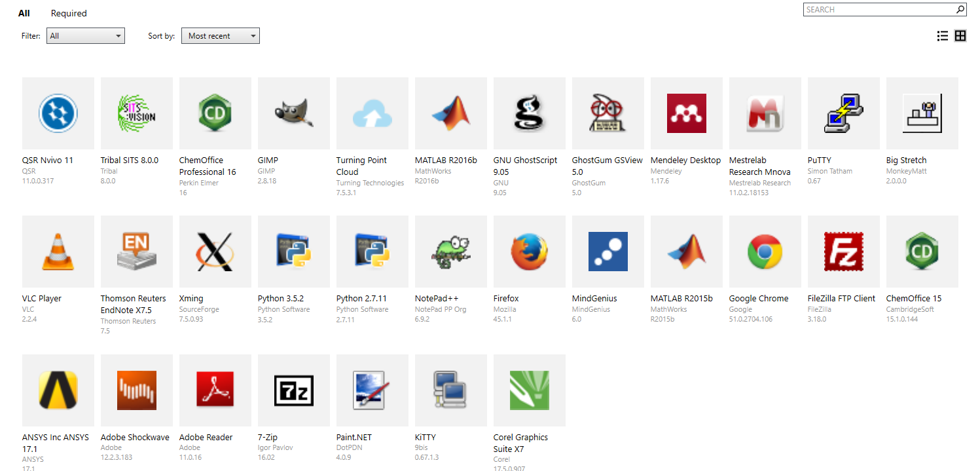This screenshot has height=471, width=980.
Task: Click the 'Simon Tatham' publisher text
Action: [830, 171]
